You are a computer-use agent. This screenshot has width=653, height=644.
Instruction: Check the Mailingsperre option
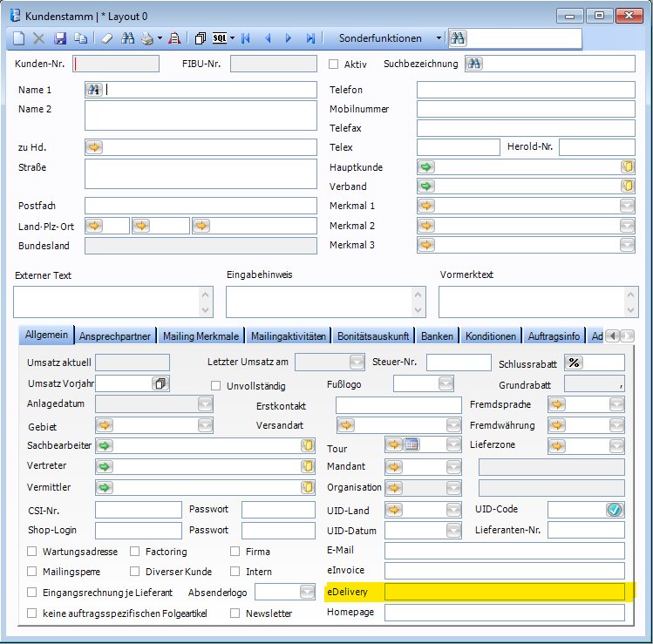coord(32,572)
